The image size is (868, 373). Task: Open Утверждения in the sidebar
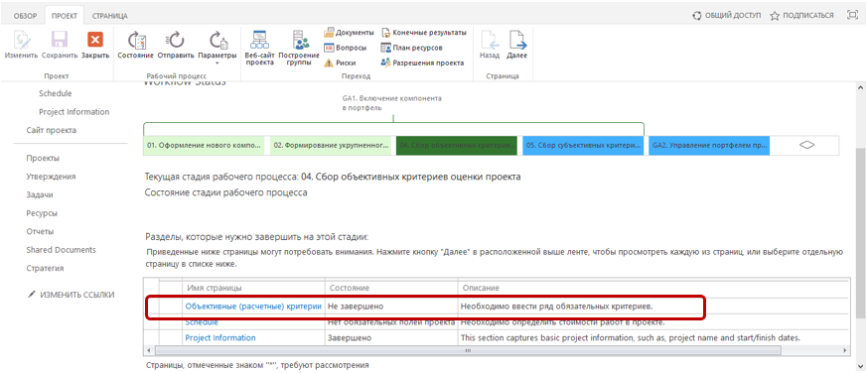pos(51,177)
